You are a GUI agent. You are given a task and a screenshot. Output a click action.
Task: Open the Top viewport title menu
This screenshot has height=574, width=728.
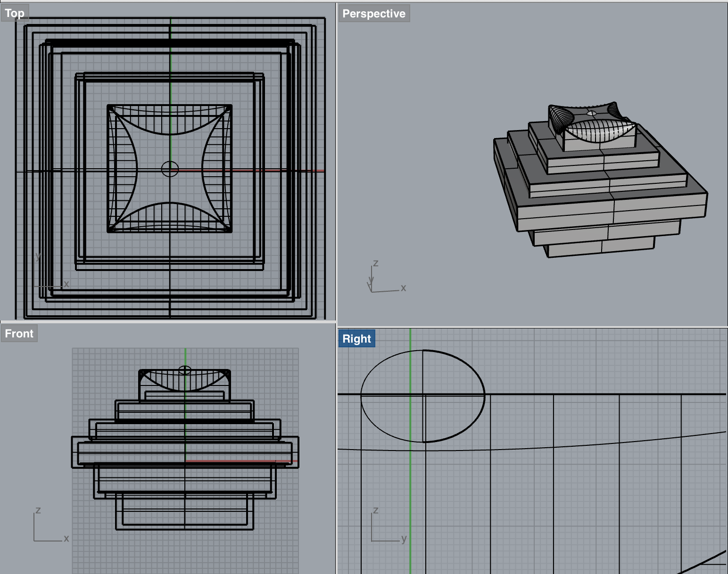15,14
